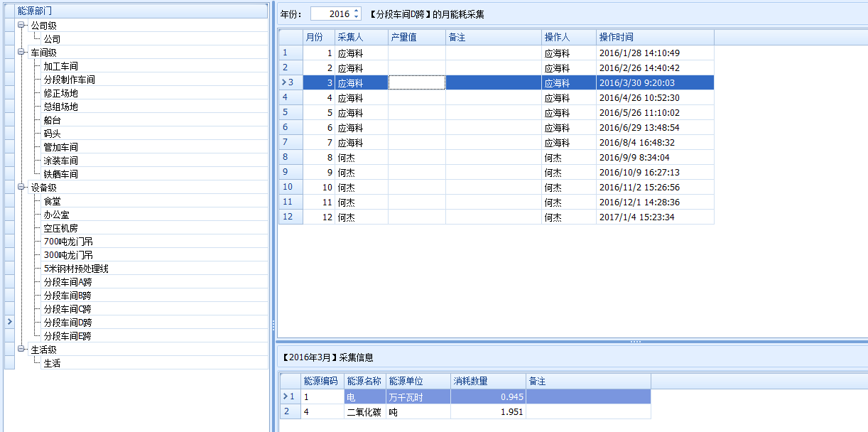Viewport: 868px width, 432px height.
Task: Decrease the year with the down arrow
Action: click(x=356, y=17)
